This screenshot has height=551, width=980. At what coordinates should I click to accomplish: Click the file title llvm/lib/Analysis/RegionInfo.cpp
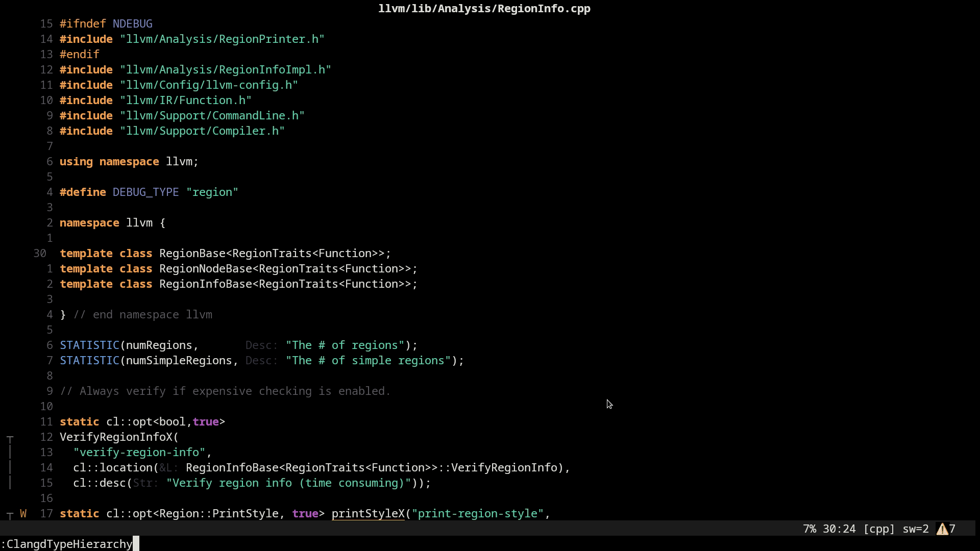point(484,8)
